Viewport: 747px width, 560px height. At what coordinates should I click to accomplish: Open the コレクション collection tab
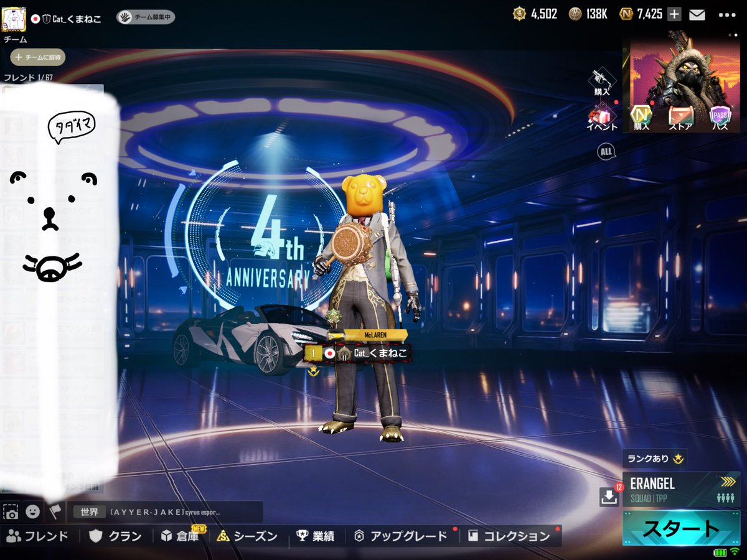tap(510, 536)
